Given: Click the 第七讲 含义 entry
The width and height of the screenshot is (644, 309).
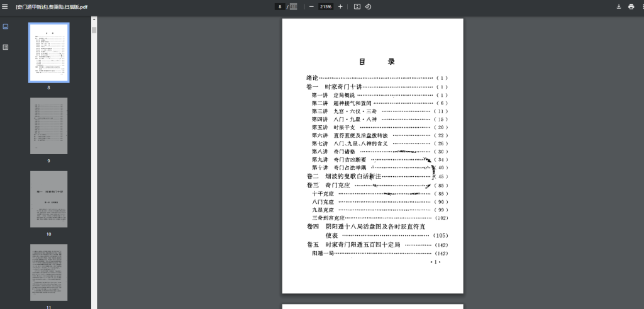Looking at the screenshot, I should coord(379,143).
